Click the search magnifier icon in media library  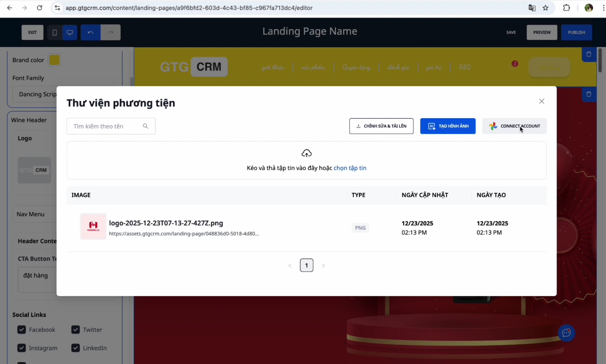click(145, 126)
